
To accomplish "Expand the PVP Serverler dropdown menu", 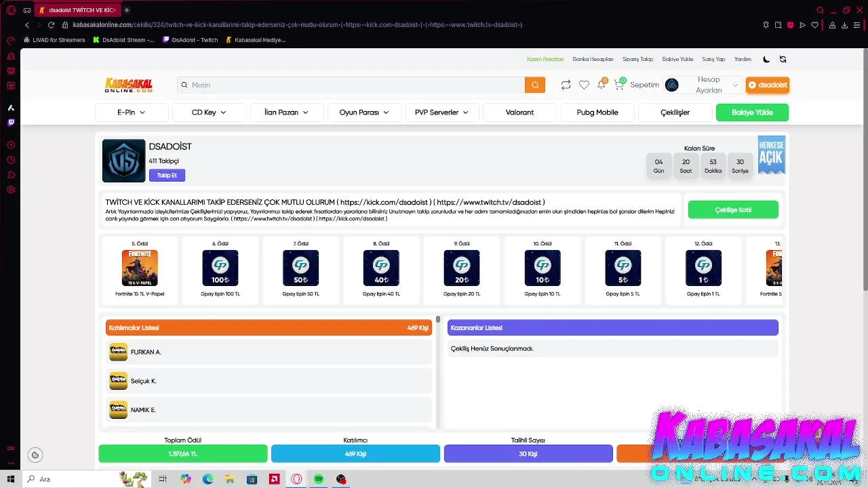I will coord(441,113).
